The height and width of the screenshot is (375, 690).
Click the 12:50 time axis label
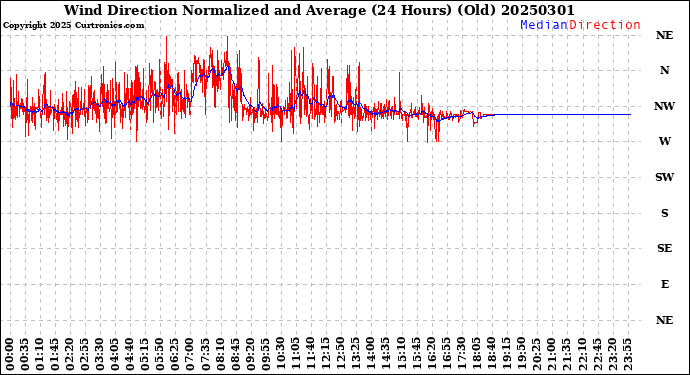[x=340, y=354]
